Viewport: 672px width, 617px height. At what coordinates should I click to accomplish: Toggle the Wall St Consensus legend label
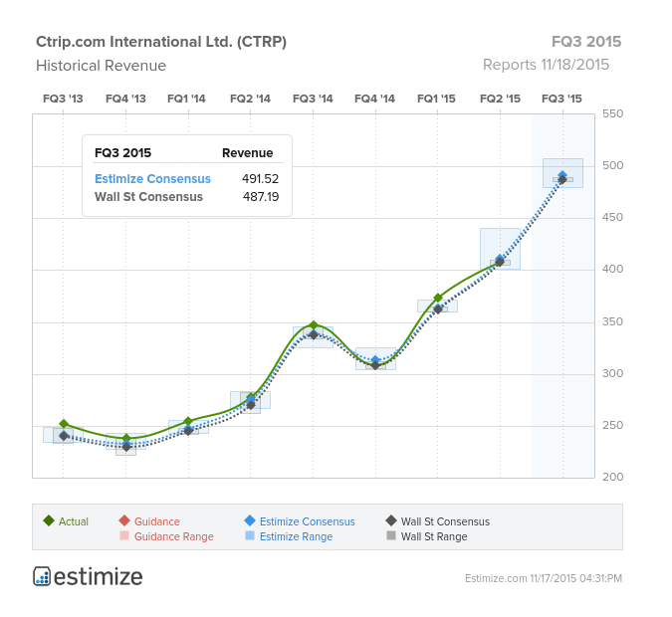[445, 521]
